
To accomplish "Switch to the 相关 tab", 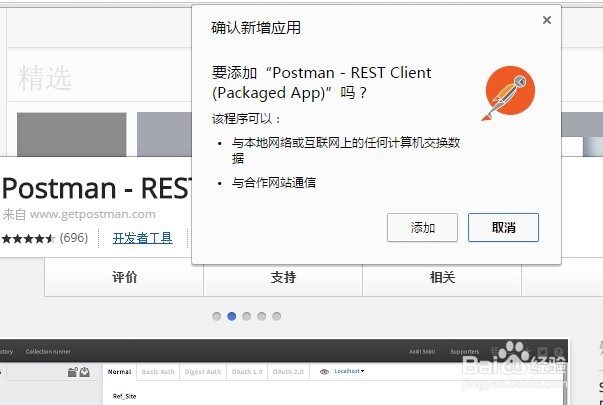I will (x=442, y=277).
